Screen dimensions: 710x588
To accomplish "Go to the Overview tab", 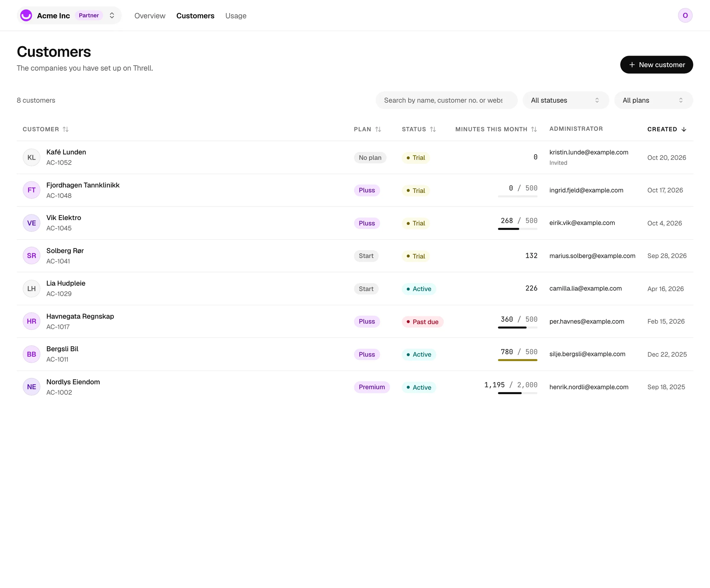I will 150,16.
